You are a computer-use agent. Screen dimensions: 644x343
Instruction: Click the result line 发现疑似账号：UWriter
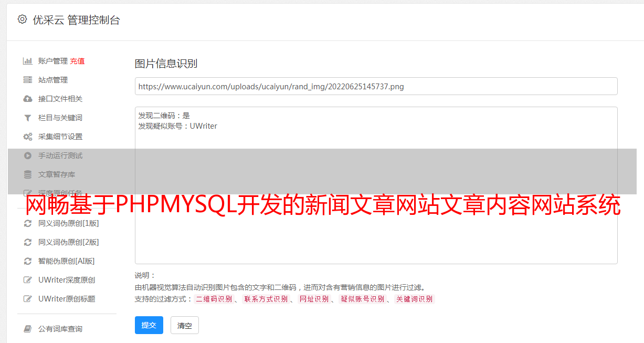(x=178, y=126)
